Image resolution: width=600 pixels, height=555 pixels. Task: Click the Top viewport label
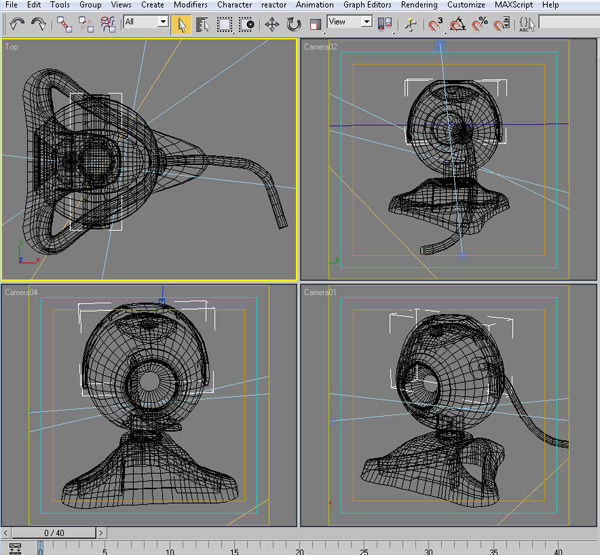tap(11, 46)
